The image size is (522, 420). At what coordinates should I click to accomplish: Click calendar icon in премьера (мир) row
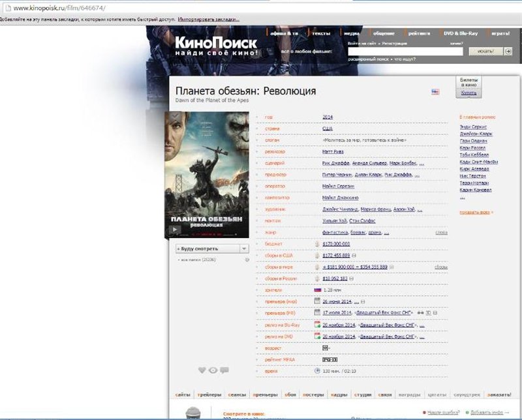[x=317, y=301]
